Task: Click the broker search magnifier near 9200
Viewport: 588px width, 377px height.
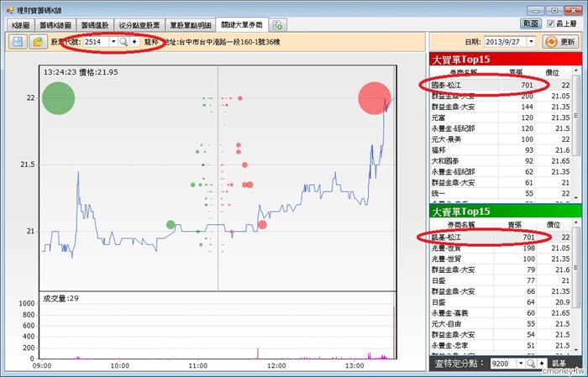Action: point(531,364)
